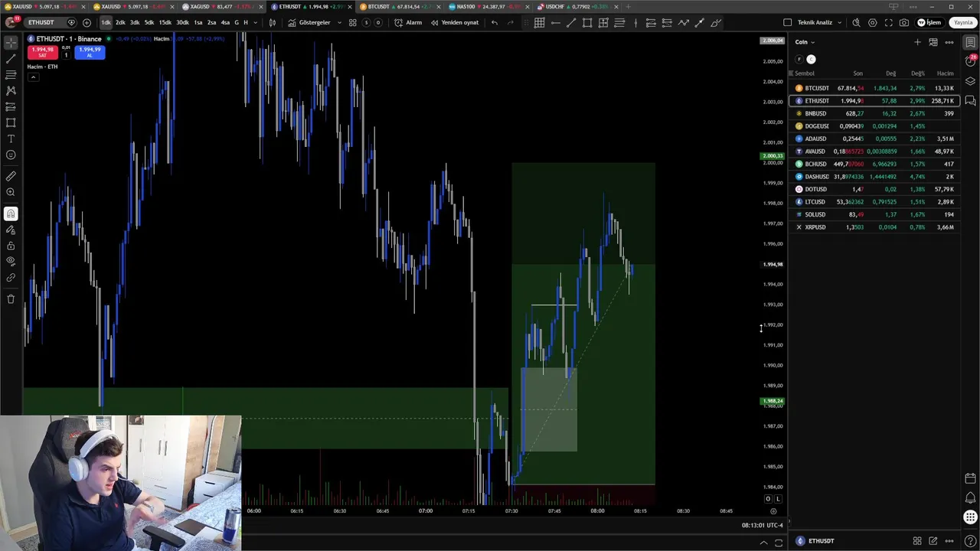Toggle hide all drawings eye icon

coord(11,262)
